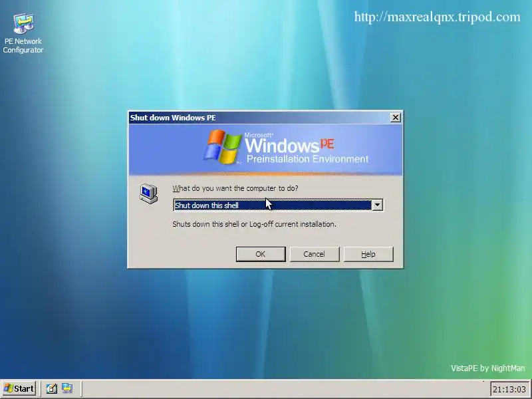Click 'What do you want the computer to do?' label
Image resolution: width=532 pixels, height=399 pixels.
point(235,188)
